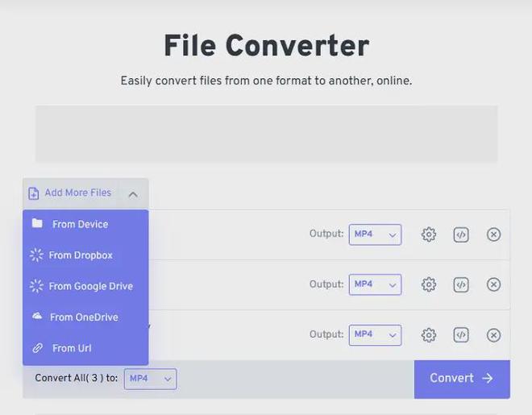Pick From Url in the upload menu
The image size is (532, 415).
point(72,348)
